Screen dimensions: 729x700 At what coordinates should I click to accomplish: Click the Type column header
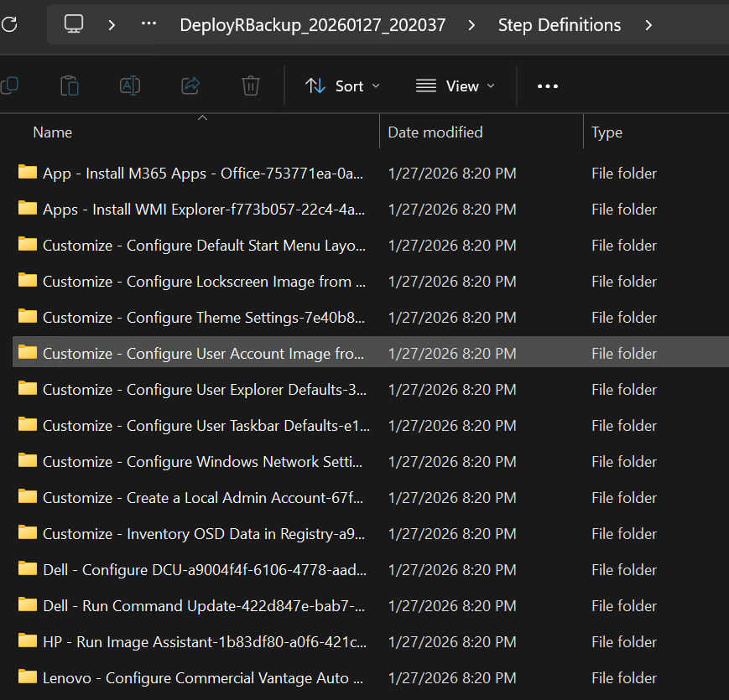(x=607, y=132)
